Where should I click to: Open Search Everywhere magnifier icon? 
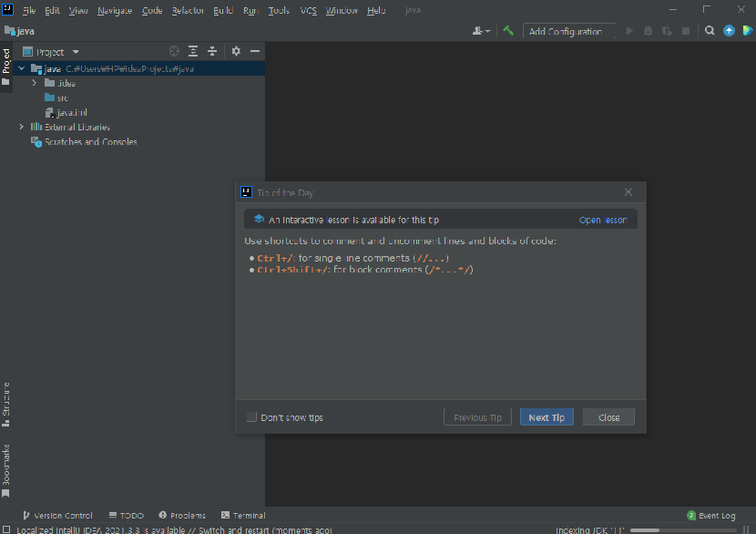[x=710, y=31]
